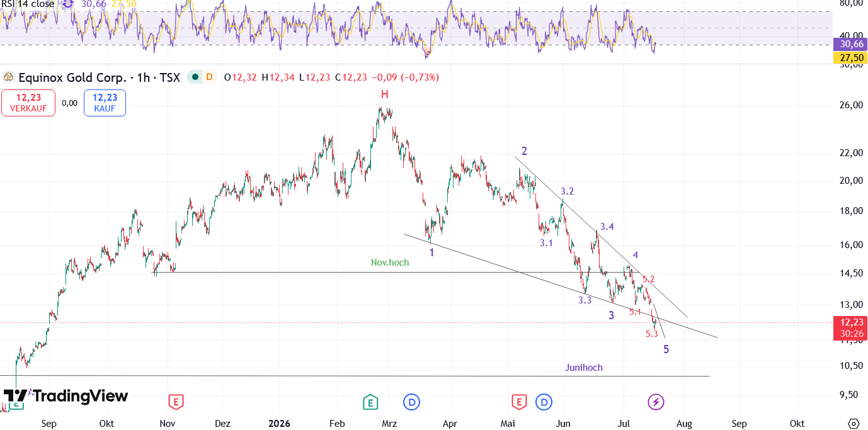This screenshot has width=868, height=430.
Task: Click the change value −0,09 (−0,73%)
Action: point(405,77)
